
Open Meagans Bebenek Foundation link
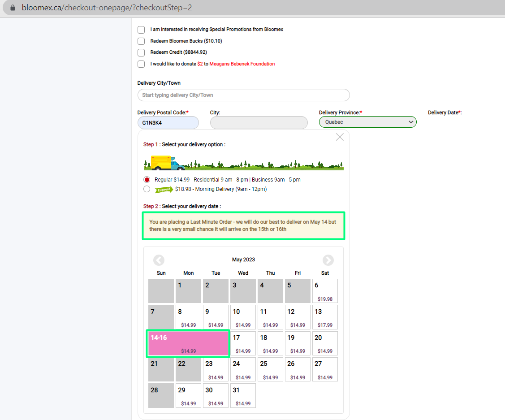pos(242,64)
